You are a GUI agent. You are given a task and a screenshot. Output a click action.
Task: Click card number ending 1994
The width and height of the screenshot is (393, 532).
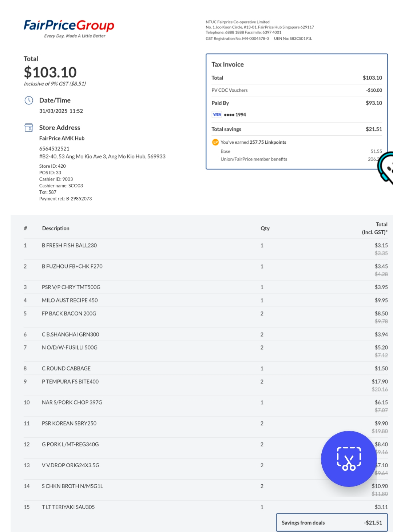click(x=235, y=115)
